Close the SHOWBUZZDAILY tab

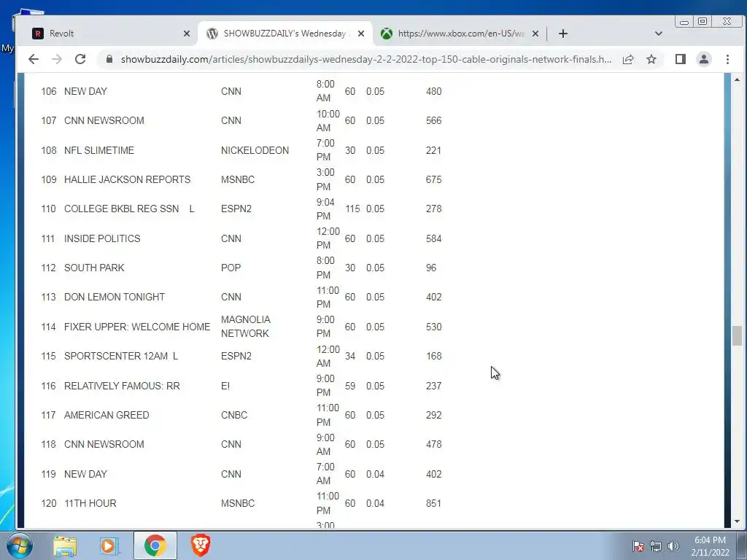coord(361,34)
